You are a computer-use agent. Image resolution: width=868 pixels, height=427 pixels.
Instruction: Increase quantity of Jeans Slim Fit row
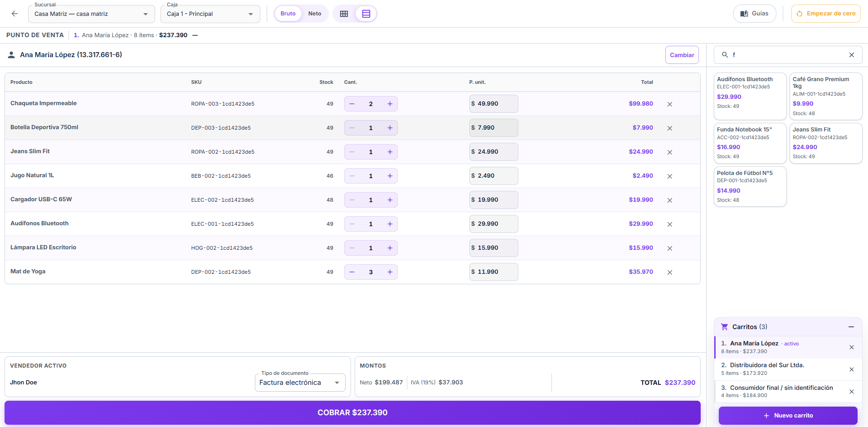(x=390, y=152)
